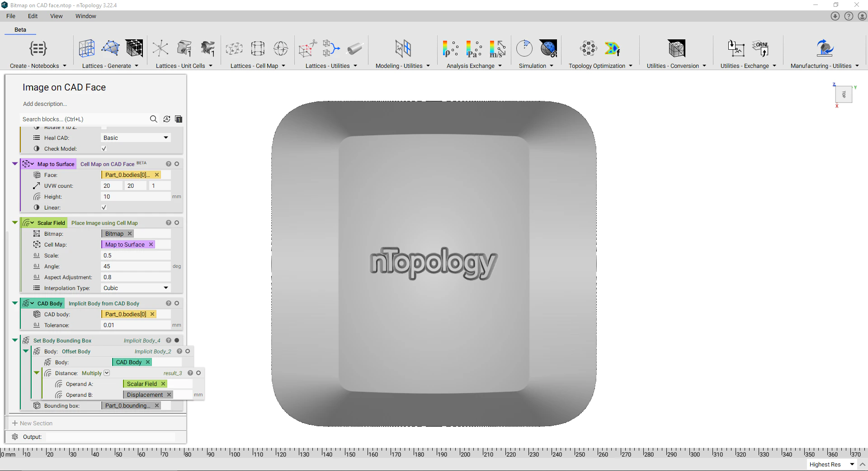Screen dimensions: 868x471
Task: Click the Pa pressure Analysis Exchange icon
Action: tap(474, 48)
